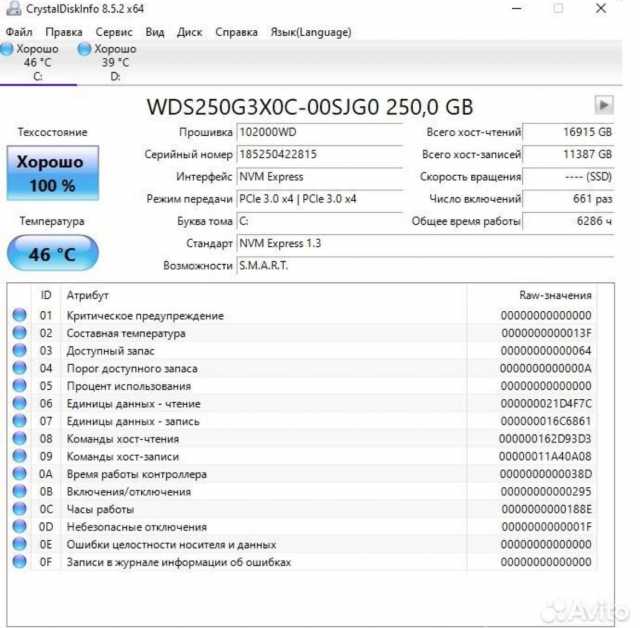Viewport: 640px width, 628px height.
Task: Click status icon for Время работы контроллера row
Action: 19,473
